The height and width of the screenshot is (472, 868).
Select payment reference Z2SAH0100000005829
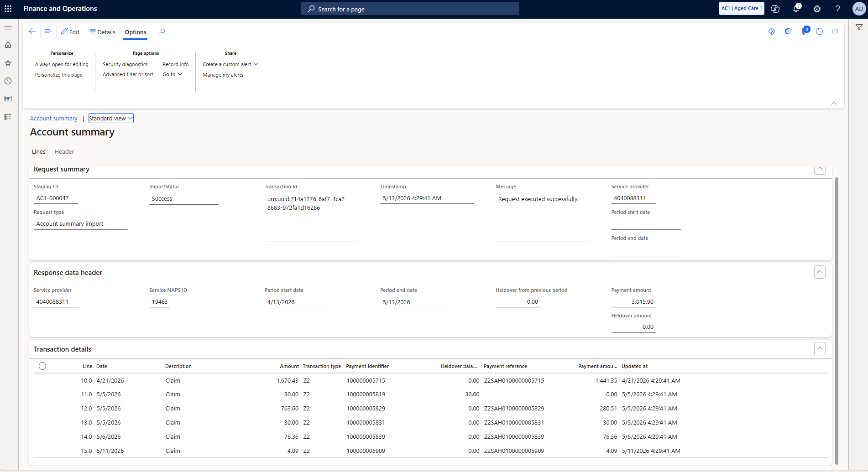[x=514, y=409]
